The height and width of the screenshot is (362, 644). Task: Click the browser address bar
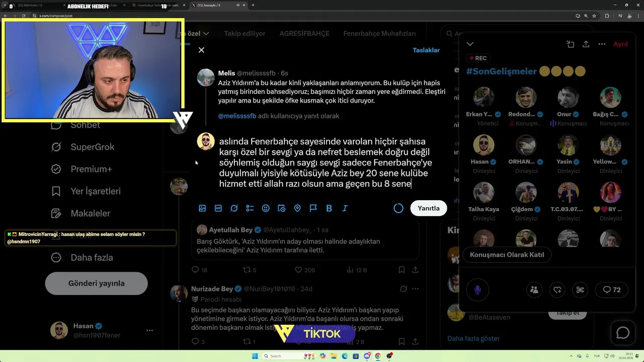pos(302,16)
